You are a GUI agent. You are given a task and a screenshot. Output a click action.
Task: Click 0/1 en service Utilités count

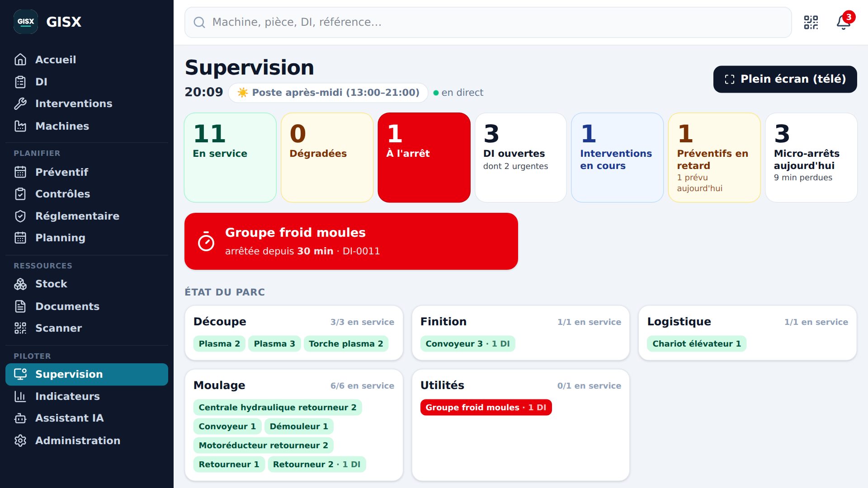click(x=589, y=386)
